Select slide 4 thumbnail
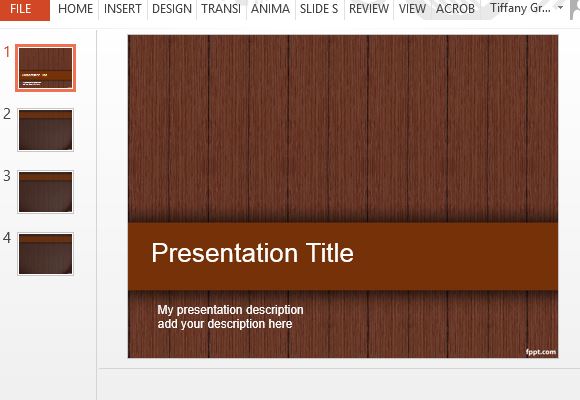The height and width of the screenshot is (400, 580). (x=45, y=254)
